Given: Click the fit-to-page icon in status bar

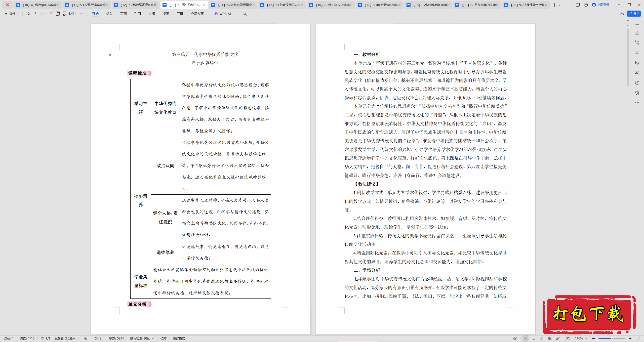Looking at the screenshot, I should click(568, 338).
